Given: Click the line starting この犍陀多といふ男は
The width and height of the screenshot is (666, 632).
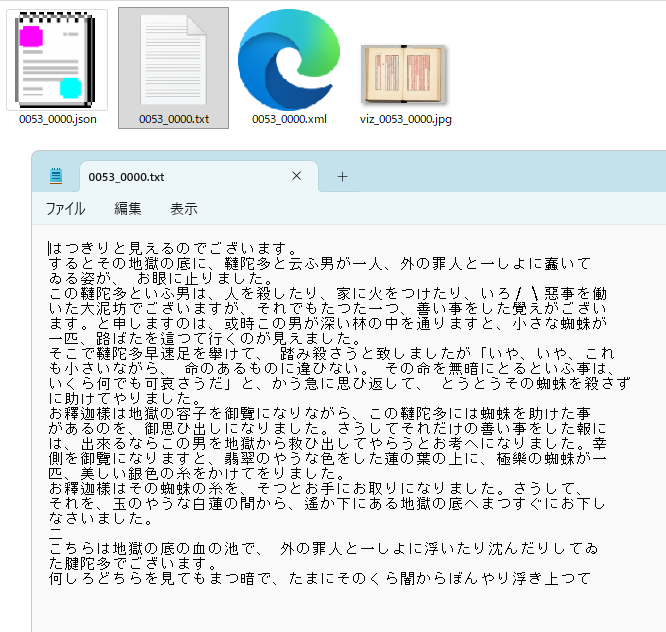Looking at the screenshot, I should tap(327, 293).
